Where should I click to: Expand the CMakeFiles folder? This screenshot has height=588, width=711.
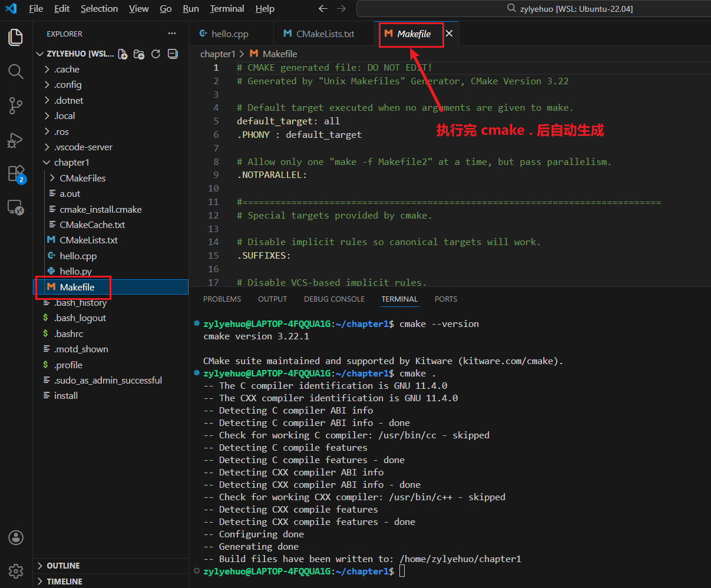111,178
